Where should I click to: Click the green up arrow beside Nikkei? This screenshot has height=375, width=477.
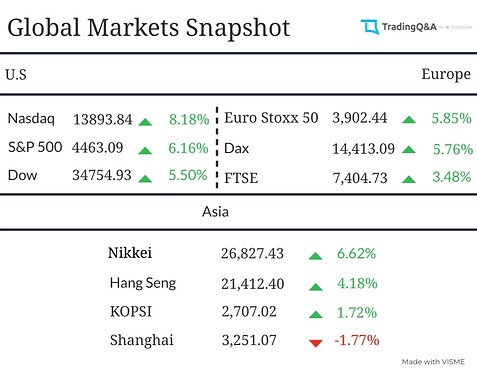(x=315, y=256)
